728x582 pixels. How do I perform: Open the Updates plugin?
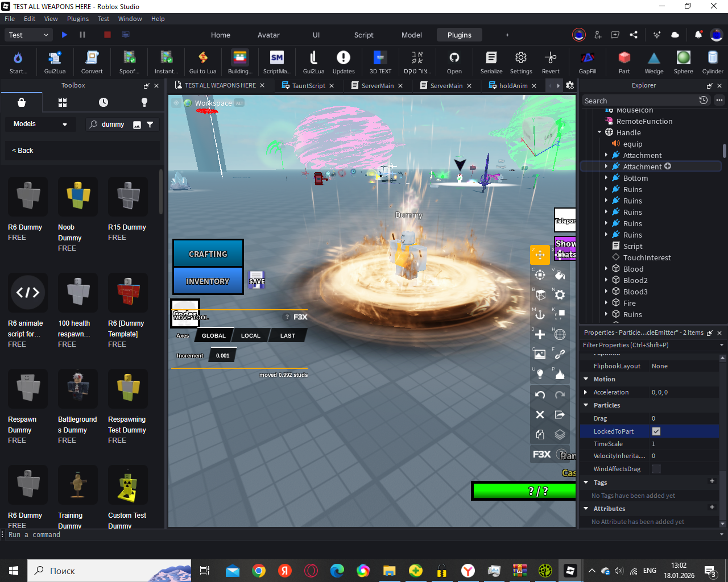[x=344, y=62]
